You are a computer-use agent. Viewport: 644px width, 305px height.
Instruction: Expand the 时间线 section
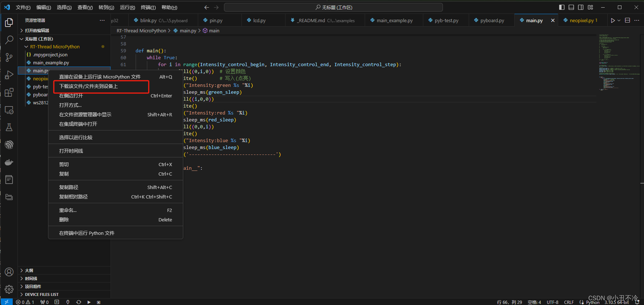pyautogui.click(x=64, y=278)
